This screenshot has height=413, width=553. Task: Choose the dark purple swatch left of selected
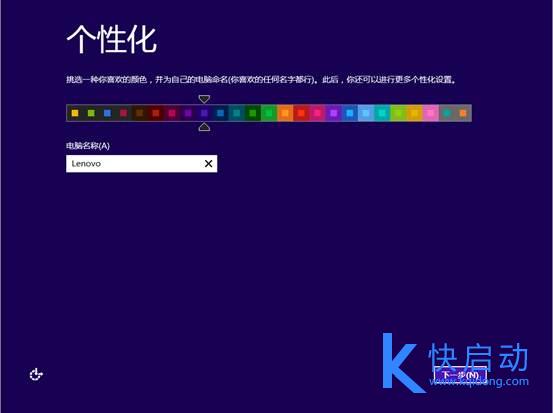coord(188,113)
